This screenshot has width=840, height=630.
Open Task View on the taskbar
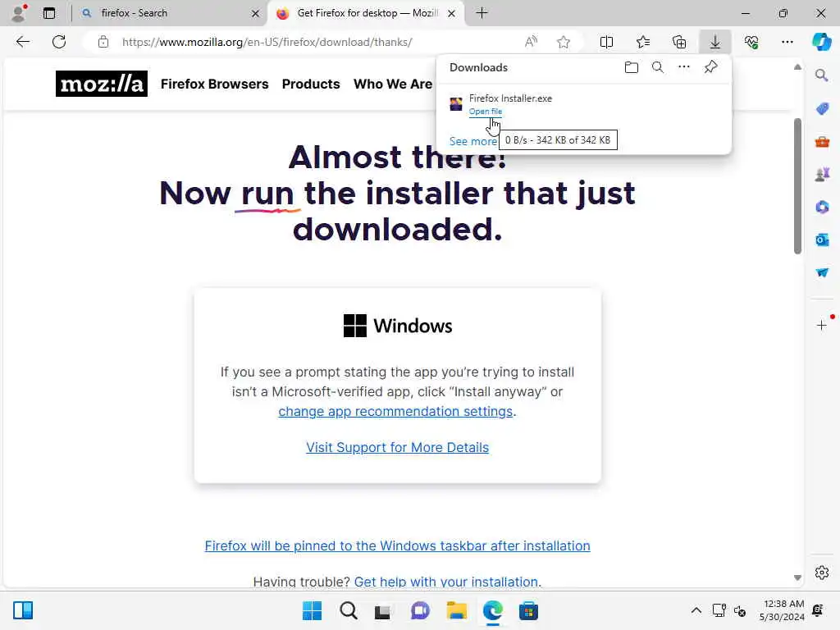(x=382, y=610)
